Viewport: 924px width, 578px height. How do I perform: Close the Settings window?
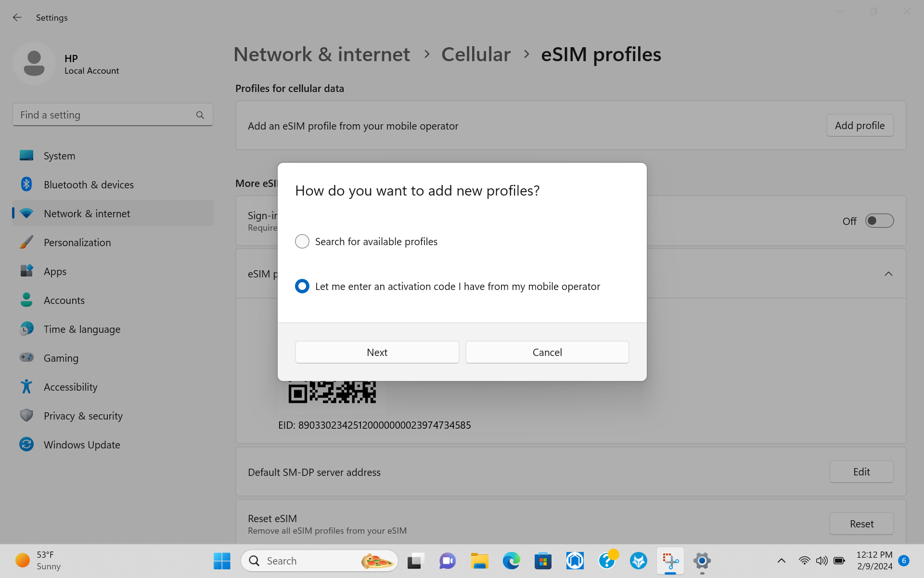(x=907, y=11)
